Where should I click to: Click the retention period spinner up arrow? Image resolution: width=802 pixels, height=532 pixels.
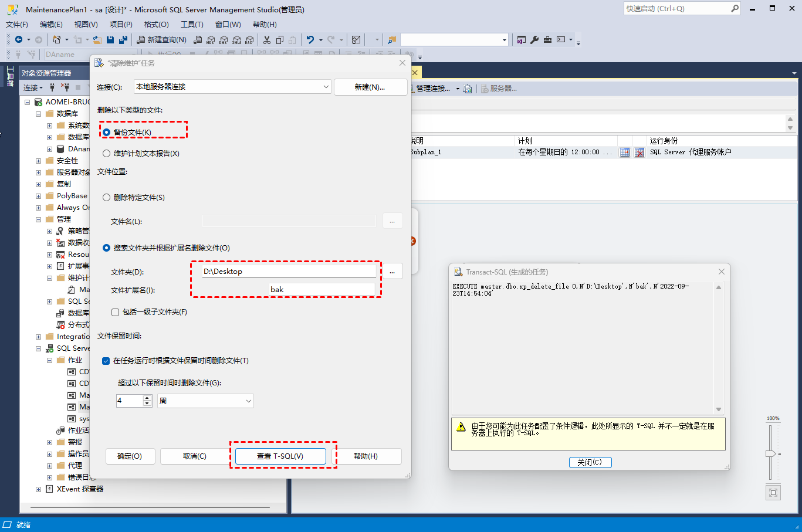[147, 398]
